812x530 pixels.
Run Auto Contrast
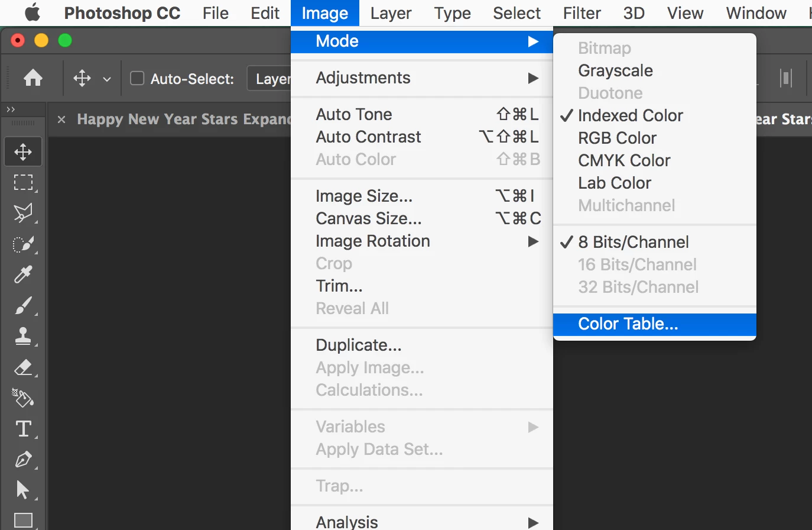tap(422, 137)
